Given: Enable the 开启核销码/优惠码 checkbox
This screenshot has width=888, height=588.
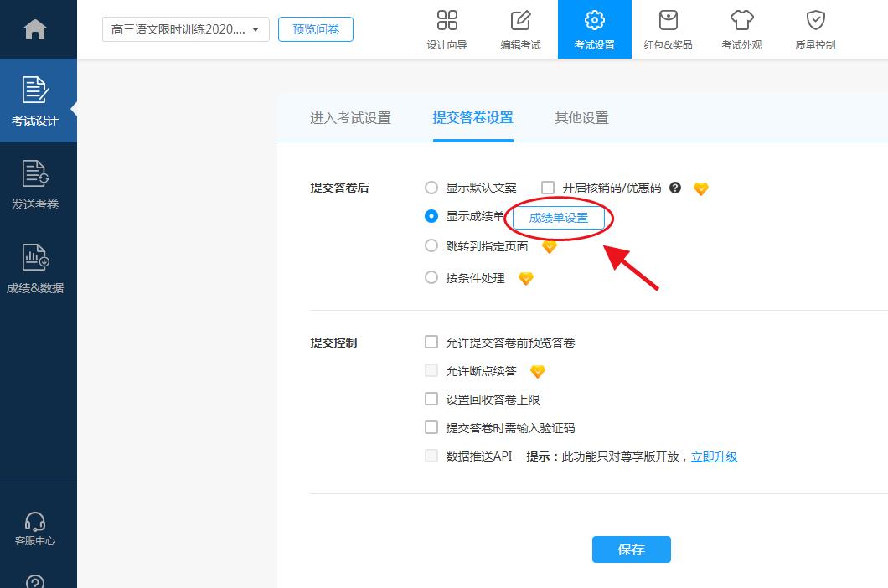Looking at the screenshot, I should pyautogui.click(x=549, y=188).
